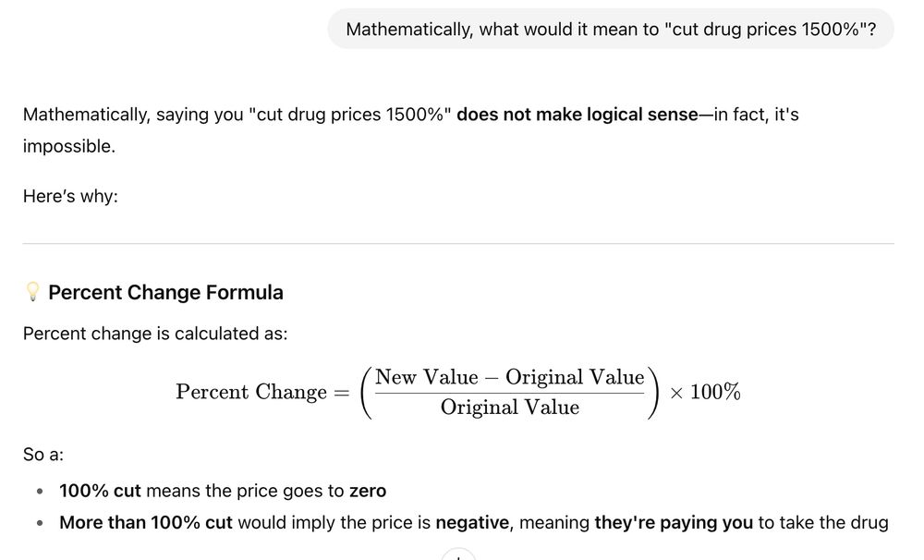Click the 'So a:' line
Viewport: 924px width, 560px height.
43,455
